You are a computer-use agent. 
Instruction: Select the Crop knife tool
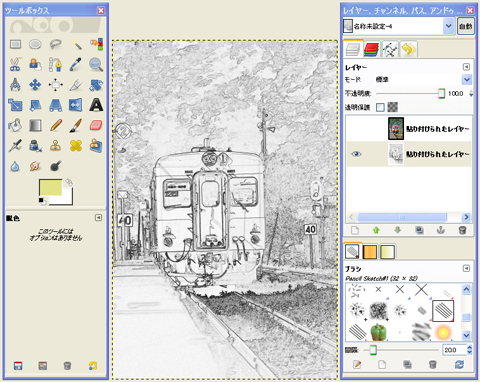point(76,85)
